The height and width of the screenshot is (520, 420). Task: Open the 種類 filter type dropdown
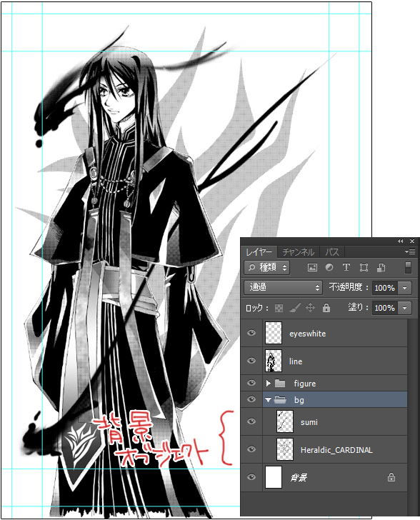[267, 268]
